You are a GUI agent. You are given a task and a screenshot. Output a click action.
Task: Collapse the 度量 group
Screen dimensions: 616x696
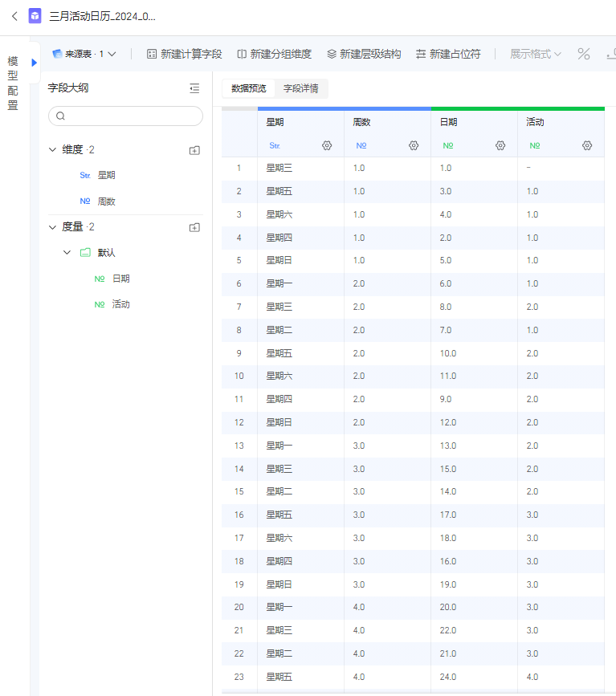click(x=52, y=227)
